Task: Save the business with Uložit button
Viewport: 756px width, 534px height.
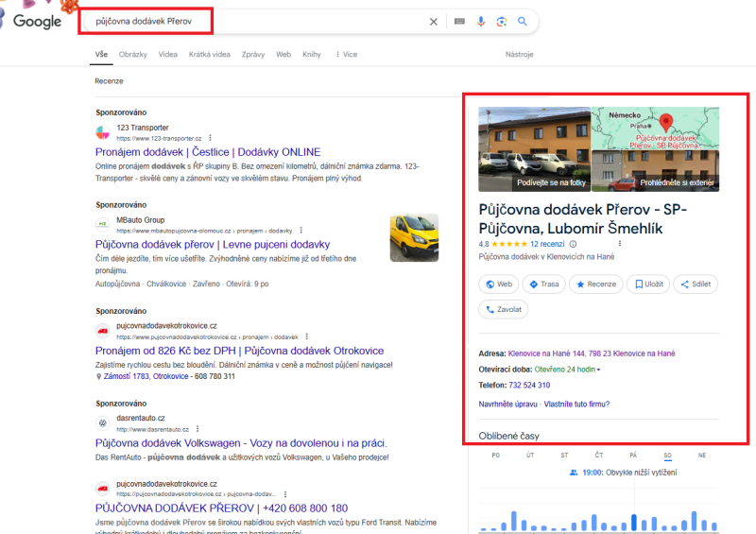Action: 648,284
